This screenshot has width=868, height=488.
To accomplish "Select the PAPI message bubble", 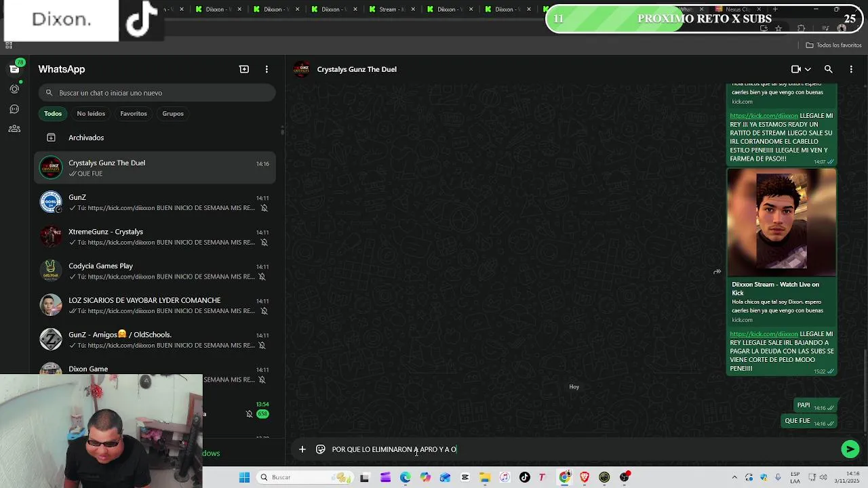I will point(816,405).
